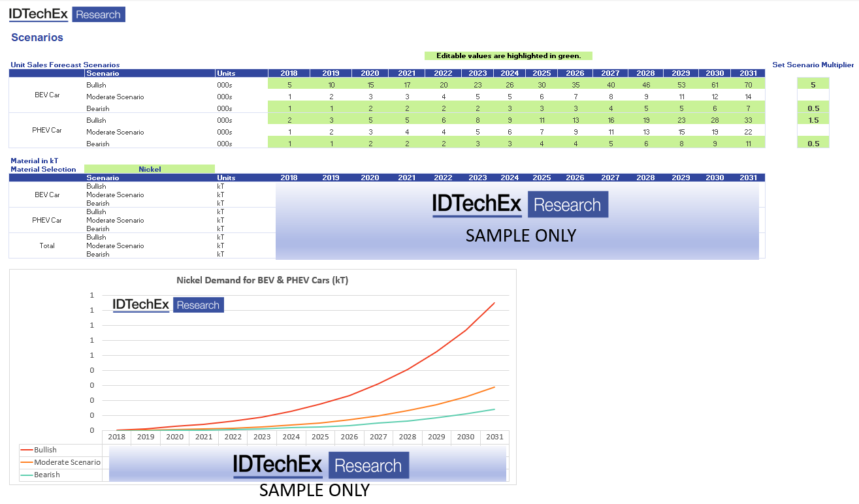Screen dimensions: 859x504
Task: Click the IDTechEx Research logo at top-left
Action: click(67, 14)
